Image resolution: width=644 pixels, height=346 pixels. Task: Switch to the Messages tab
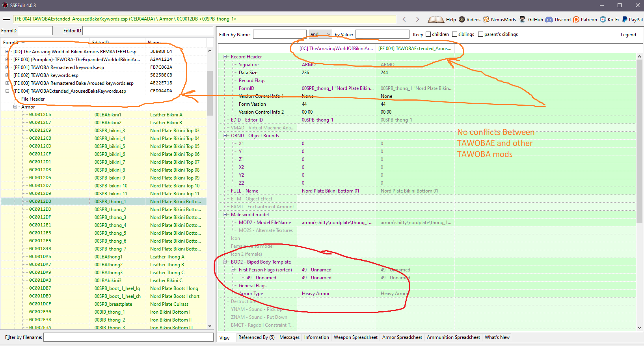coord(289,337)
